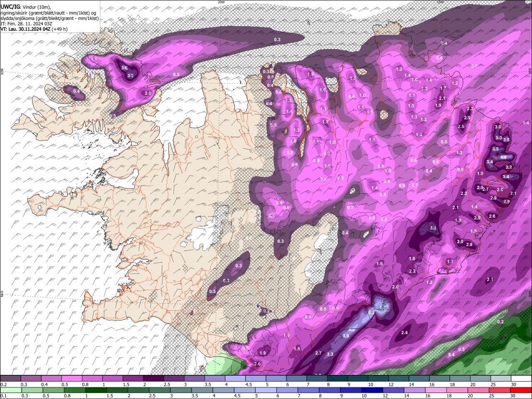Click the 'UWC/IG: Vindur (10m)' title line

pos(26,7)
